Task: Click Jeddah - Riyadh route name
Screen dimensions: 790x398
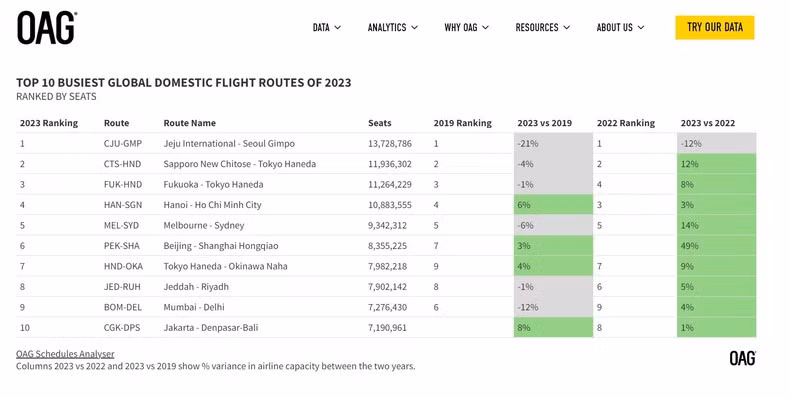Action: 196,287
